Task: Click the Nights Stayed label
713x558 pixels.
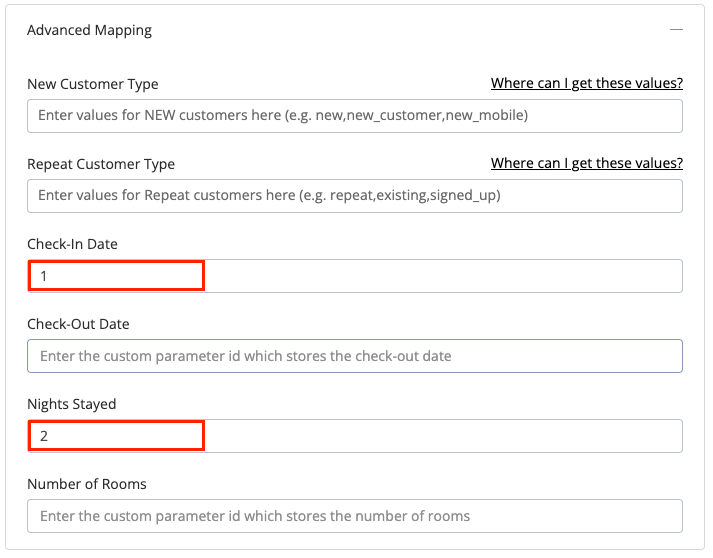Action: click(x=72, y=404)
